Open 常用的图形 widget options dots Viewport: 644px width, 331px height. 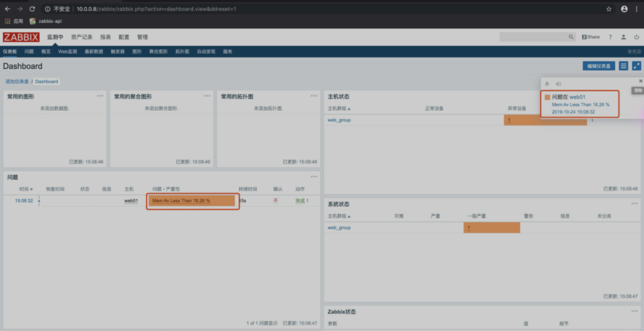100,96
